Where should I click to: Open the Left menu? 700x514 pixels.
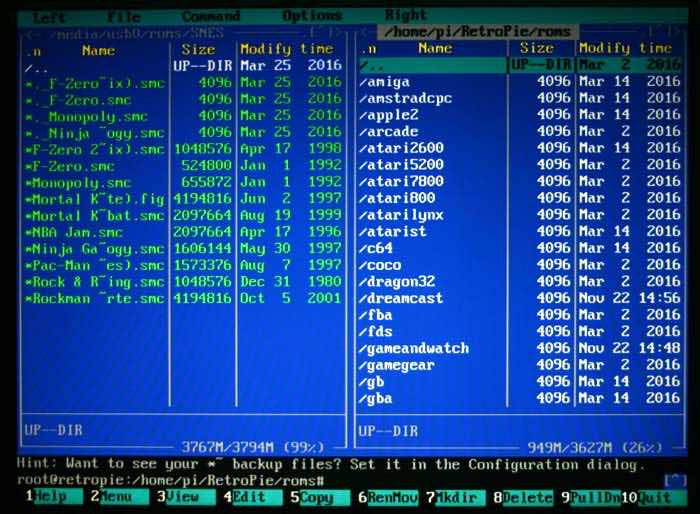49,18
